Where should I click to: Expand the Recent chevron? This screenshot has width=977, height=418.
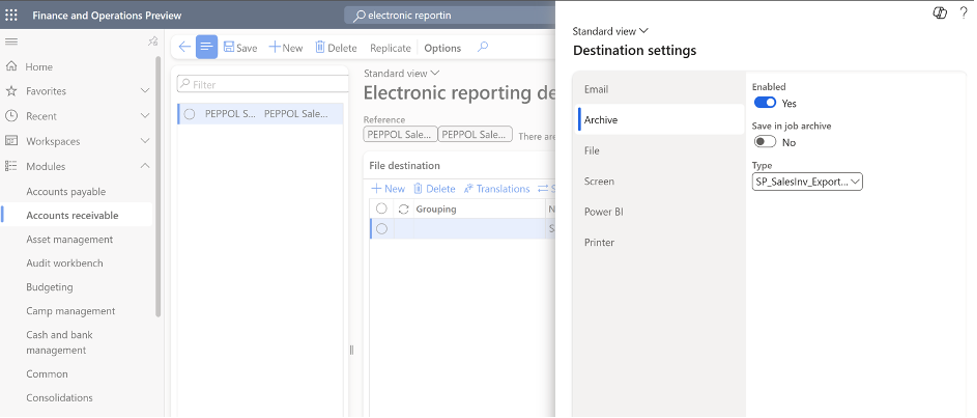[145, 116]
